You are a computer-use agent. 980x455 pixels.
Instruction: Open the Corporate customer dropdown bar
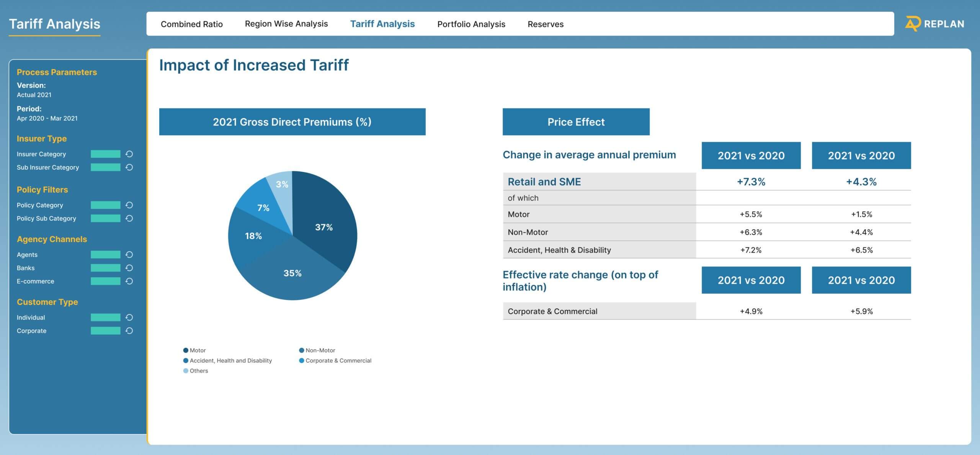(x=105, y=331)
